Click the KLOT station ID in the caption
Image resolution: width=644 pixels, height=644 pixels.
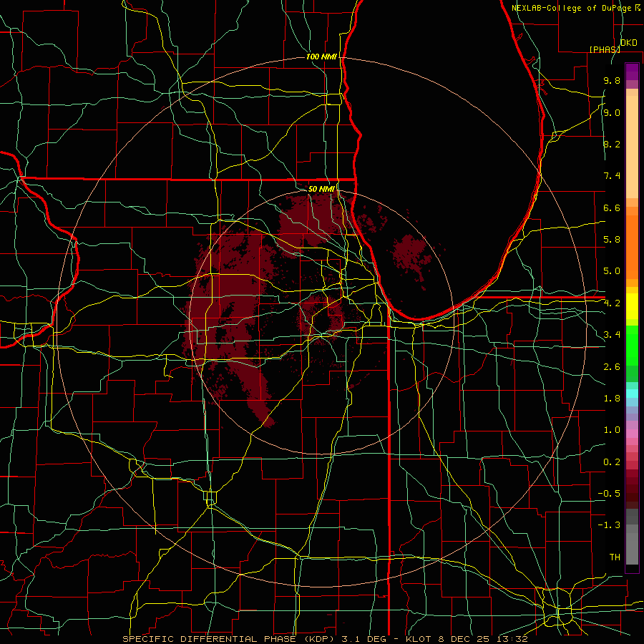(418, 639)
